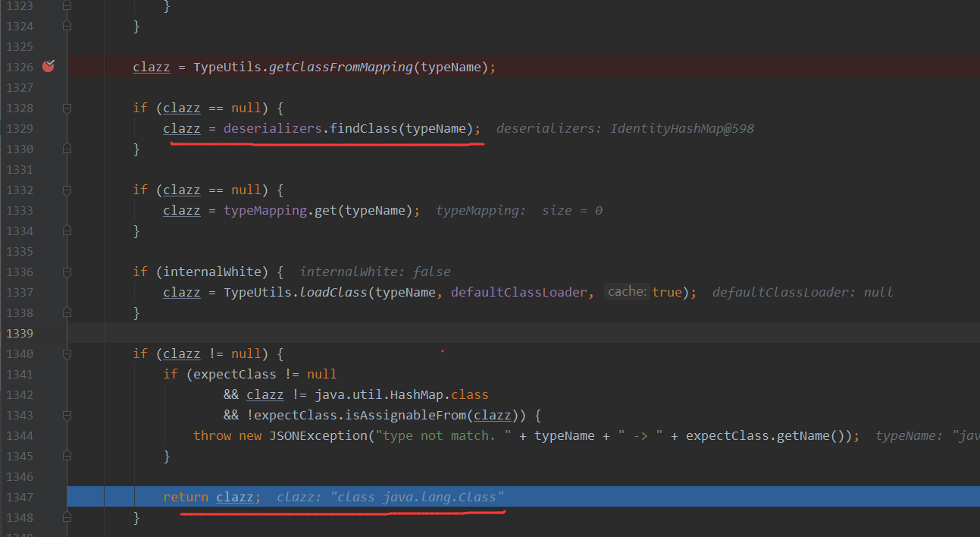Click line number 1339 in the gutter
The height and width of the screenshot is (537, 980).
tap(20, 333)
